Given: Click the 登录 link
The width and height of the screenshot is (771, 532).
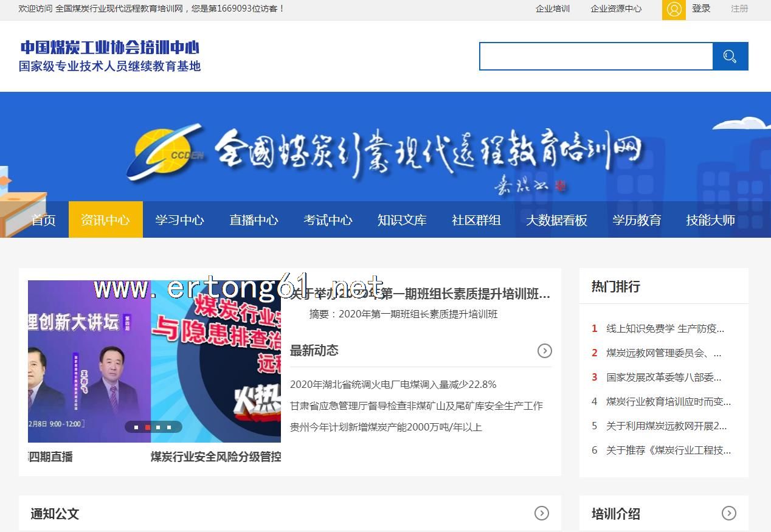Looking at the screenshot, I should (x=701, y=9).
